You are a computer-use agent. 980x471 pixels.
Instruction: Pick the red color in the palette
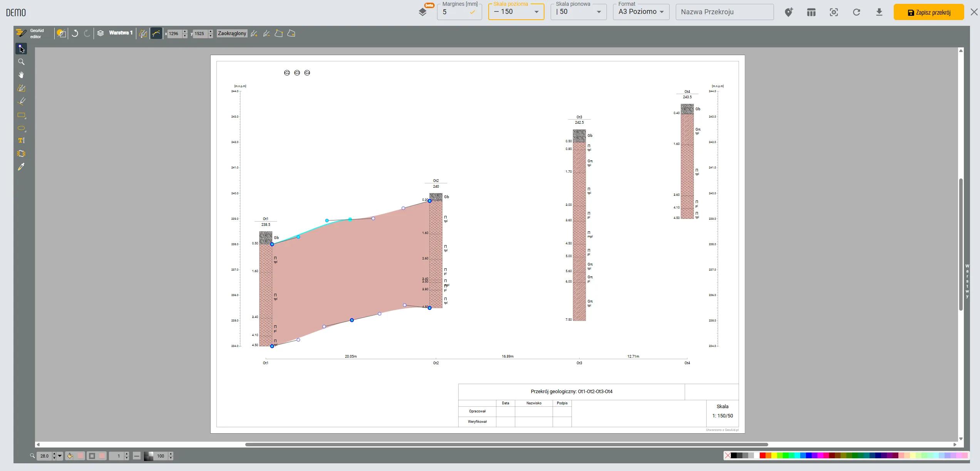click(x=762, y=456)
